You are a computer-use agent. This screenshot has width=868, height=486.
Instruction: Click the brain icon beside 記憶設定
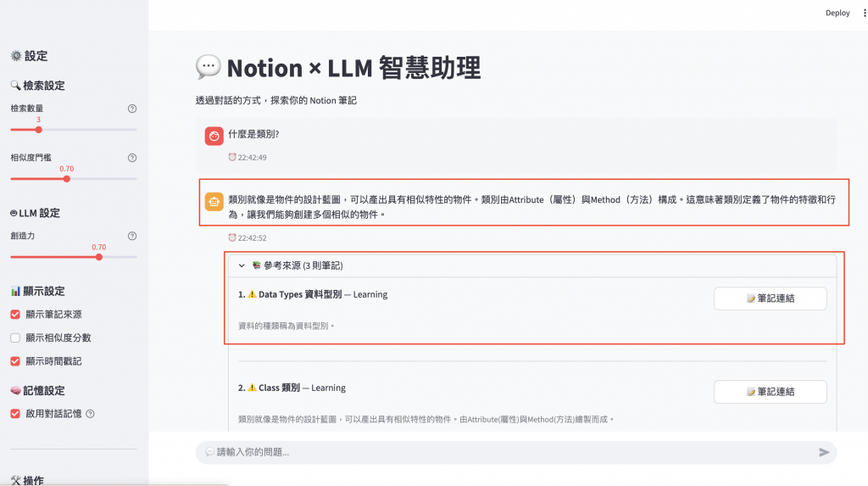click(x=15, y=390)
